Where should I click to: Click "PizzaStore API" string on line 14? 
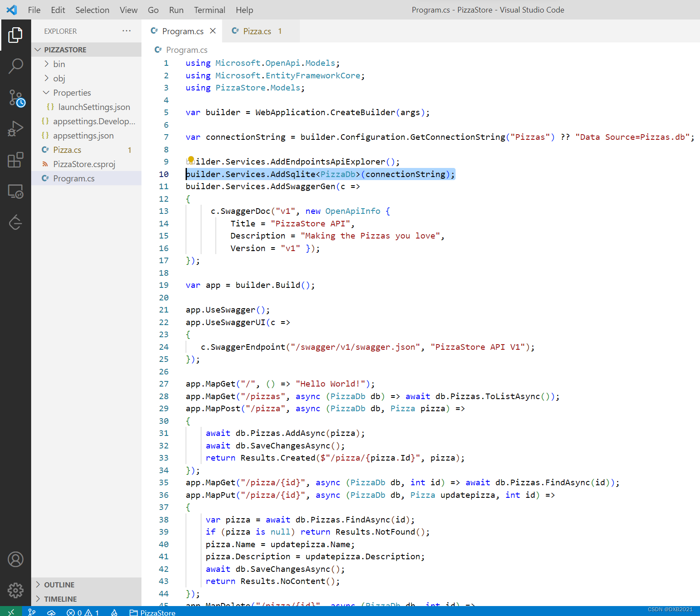coord(310,224)
